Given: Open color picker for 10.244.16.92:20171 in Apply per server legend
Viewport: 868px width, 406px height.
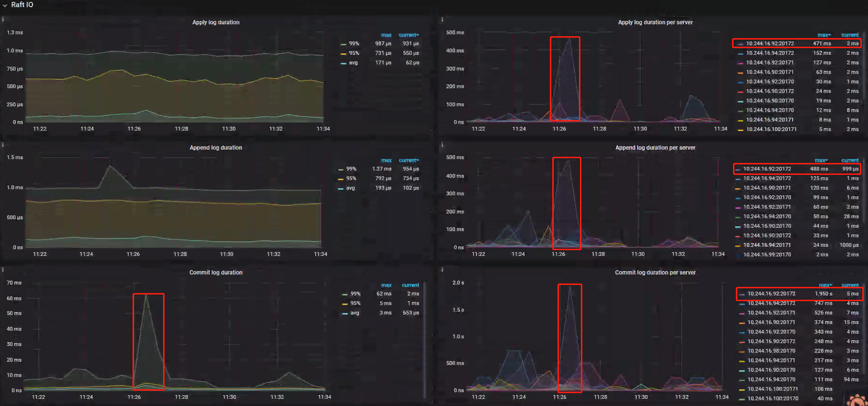Looking at the screenshot, I should [740, 63].
